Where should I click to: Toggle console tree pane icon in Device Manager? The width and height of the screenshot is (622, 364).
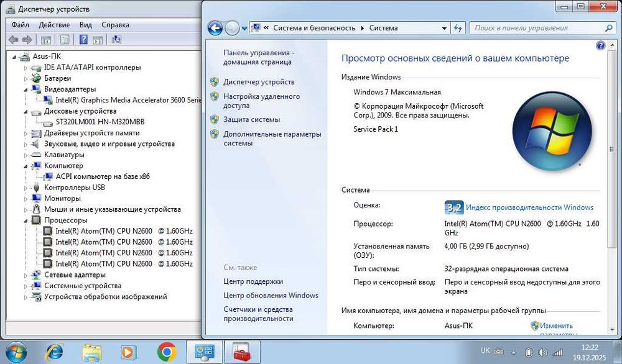tap(46, 40)
